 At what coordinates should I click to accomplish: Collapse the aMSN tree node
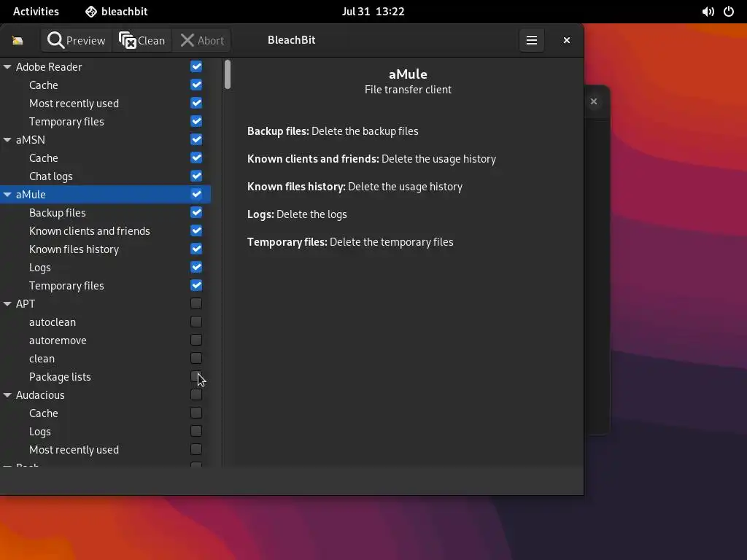pos(7,140)
